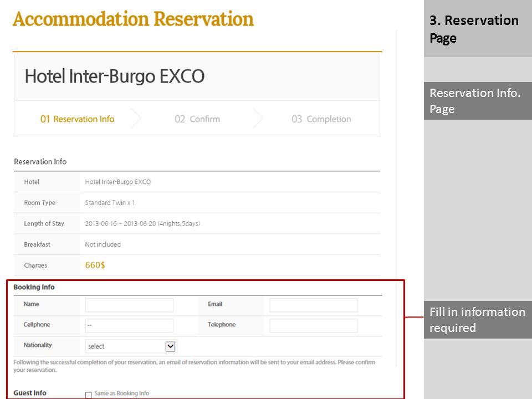Click the Charges row label
Viewport: 532px width, 399px height.
click(35, 265)
